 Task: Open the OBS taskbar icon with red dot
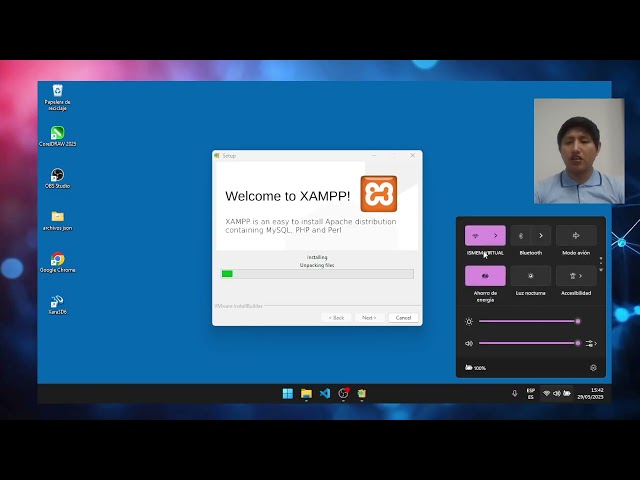(343, 393)
